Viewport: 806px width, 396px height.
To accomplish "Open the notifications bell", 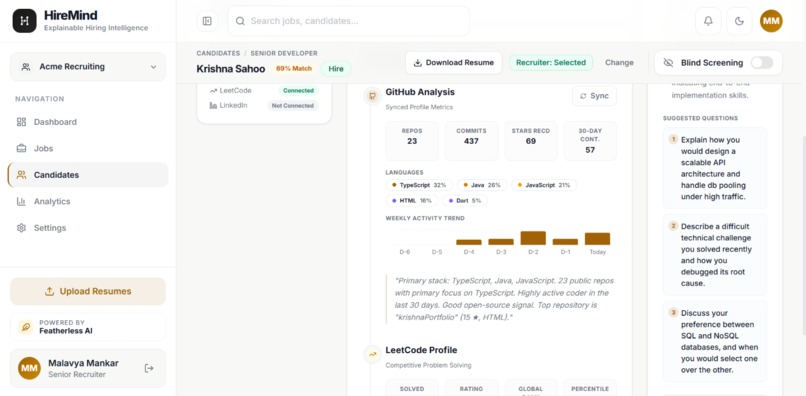I will (x=708, y=21).
